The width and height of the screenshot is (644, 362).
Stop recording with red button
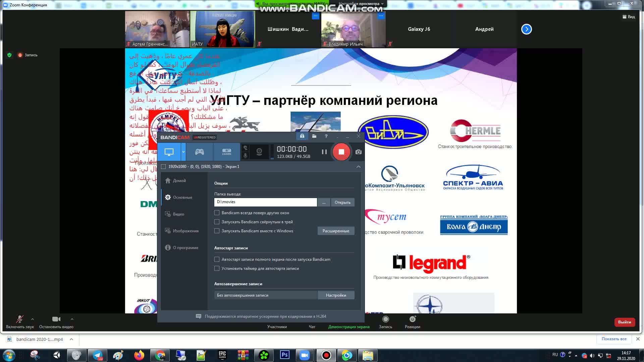pos(341,152)
